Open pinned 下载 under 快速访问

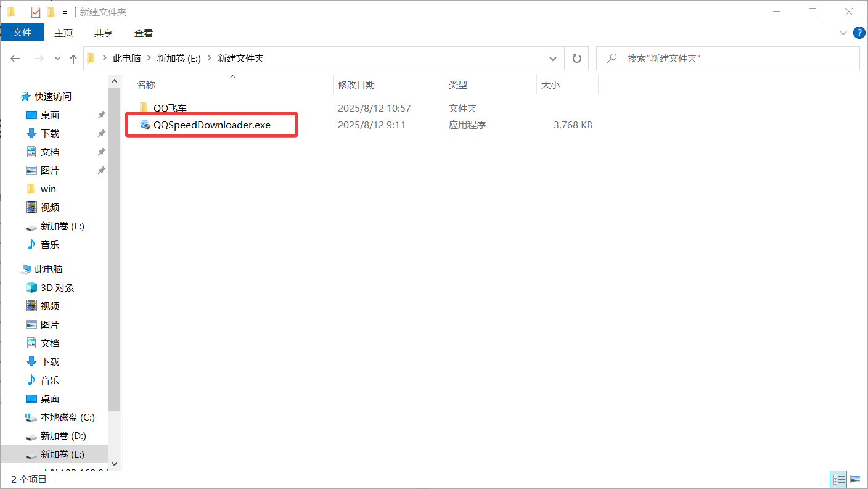[x=50, y=133]
